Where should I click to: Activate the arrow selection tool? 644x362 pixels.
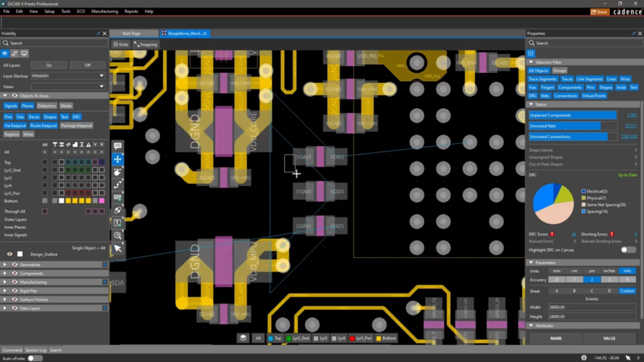coord(118,248)
